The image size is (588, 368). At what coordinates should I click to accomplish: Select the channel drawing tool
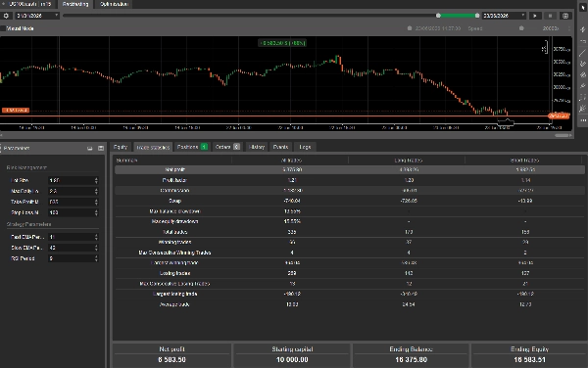click(583, 64)
